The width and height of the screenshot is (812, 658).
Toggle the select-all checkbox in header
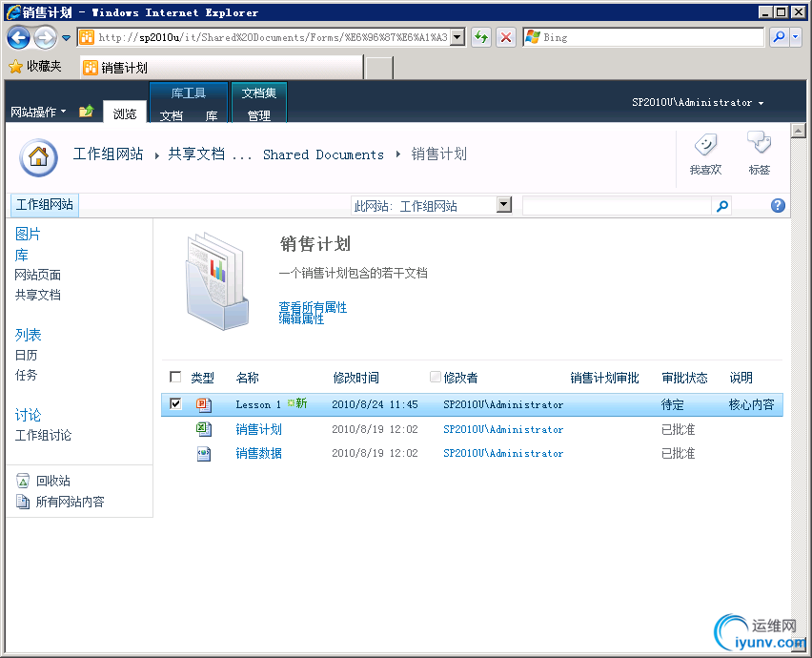[175, 377]
